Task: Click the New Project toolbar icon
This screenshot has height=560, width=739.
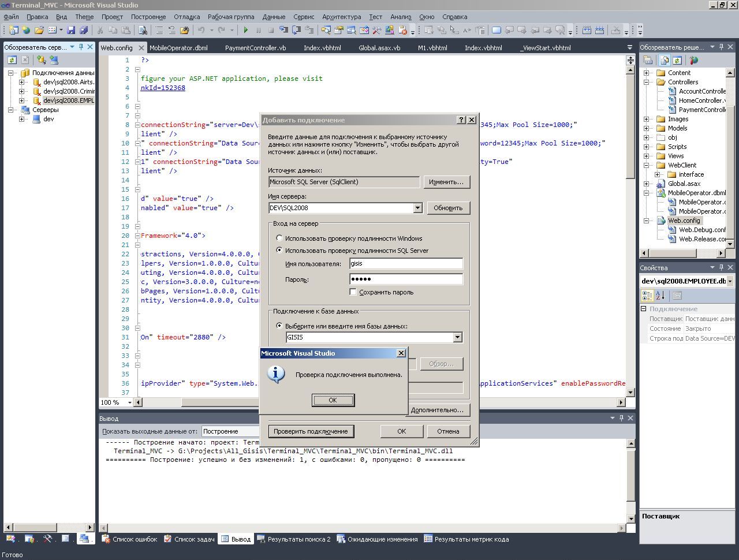Action: pyautogui.click(x=14, y=30)
